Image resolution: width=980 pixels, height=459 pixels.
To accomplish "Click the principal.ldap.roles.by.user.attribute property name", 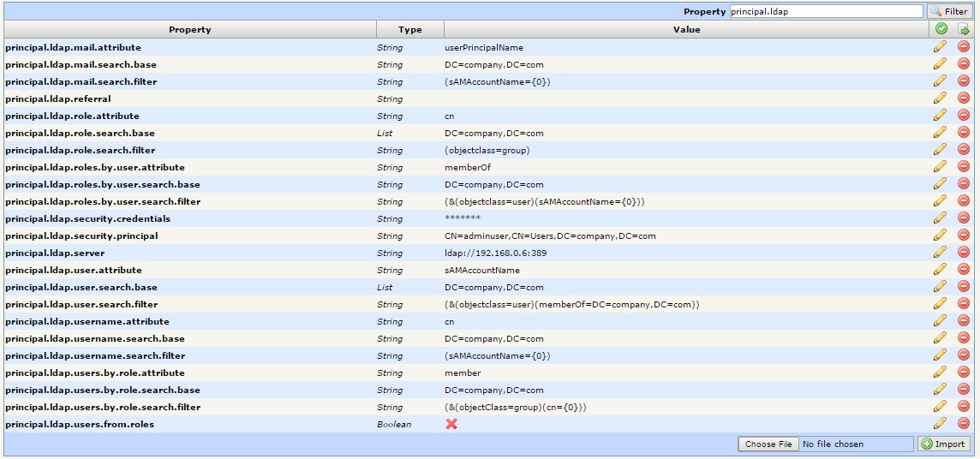I will 95,167.
